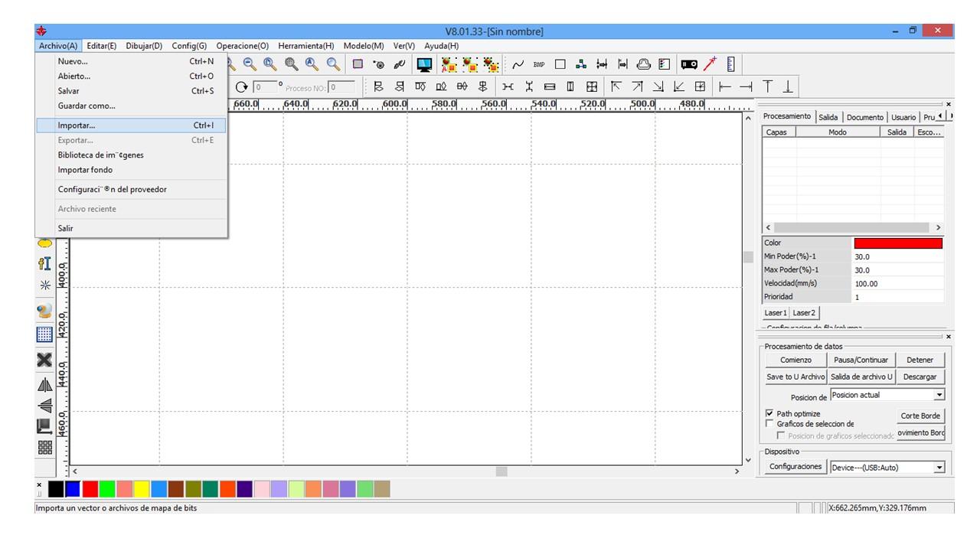This screenshot has width=980, height=551.
Task: Pick the black swatch in color palette
Action: tap(56, 489)
